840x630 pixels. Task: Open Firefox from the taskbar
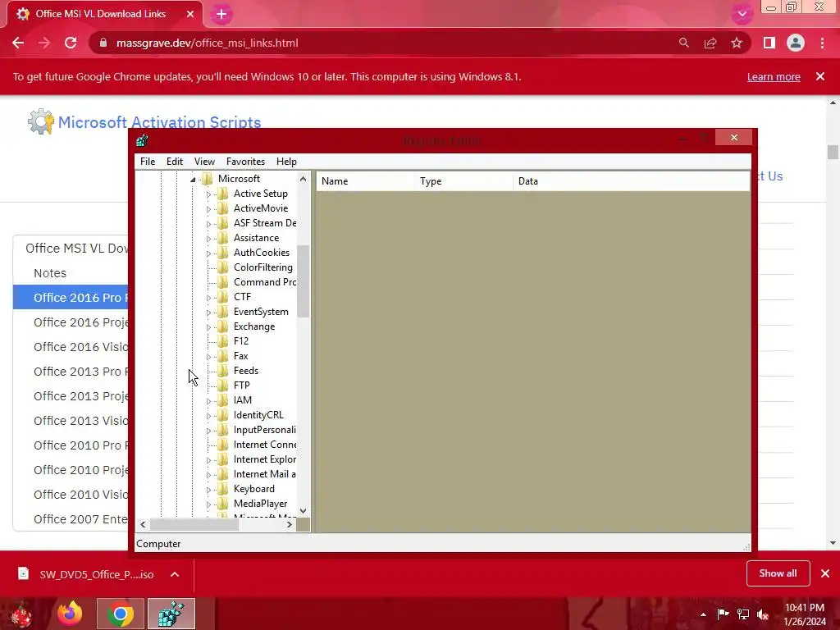pyautogui.click(x=70, y=614)
